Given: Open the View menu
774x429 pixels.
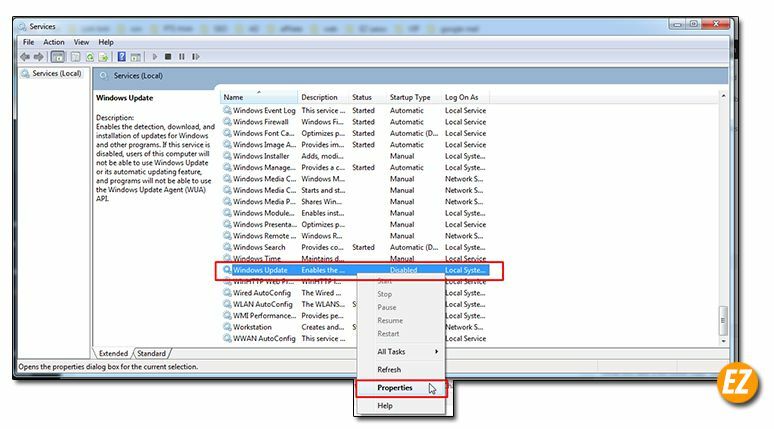Looking at the screenshot, I should (81, 42).
